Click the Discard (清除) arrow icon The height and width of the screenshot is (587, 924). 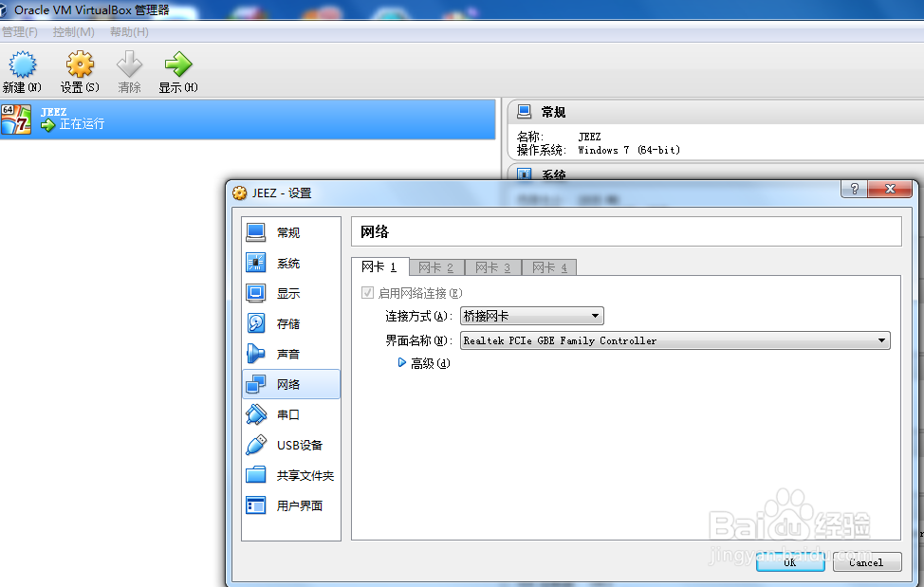129,64
